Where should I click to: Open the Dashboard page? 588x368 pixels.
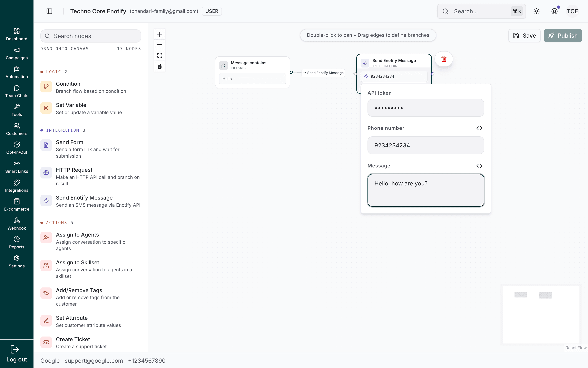tap(17, 34)
